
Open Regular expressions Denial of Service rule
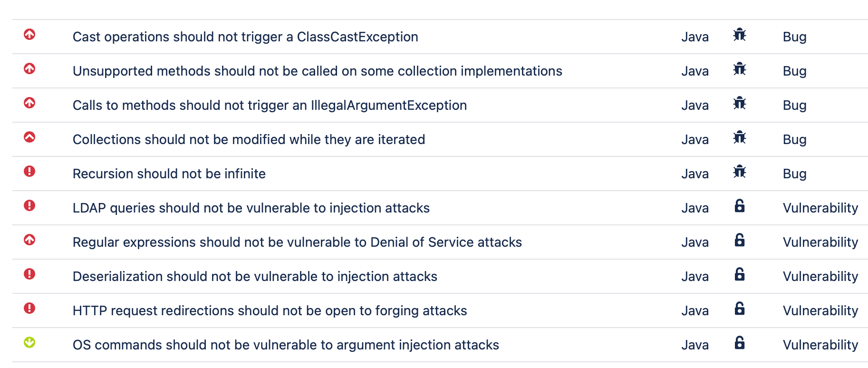pos(297,242)
